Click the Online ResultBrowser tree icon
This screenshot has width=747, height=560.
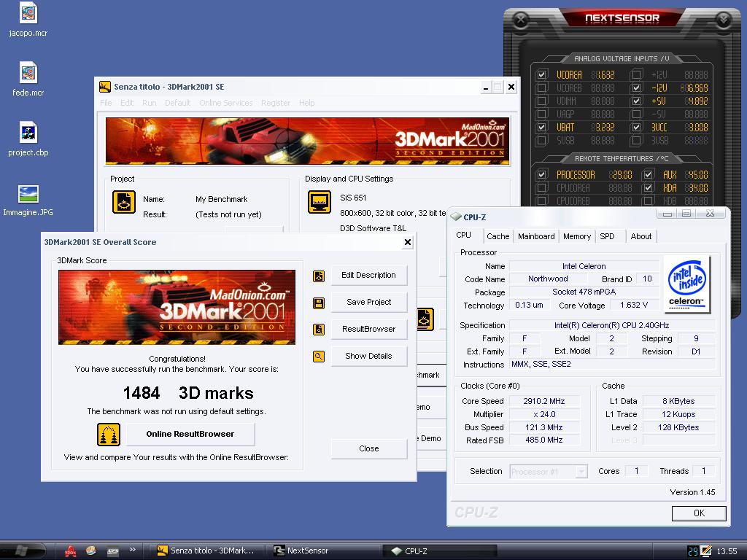tap(109, 435)
